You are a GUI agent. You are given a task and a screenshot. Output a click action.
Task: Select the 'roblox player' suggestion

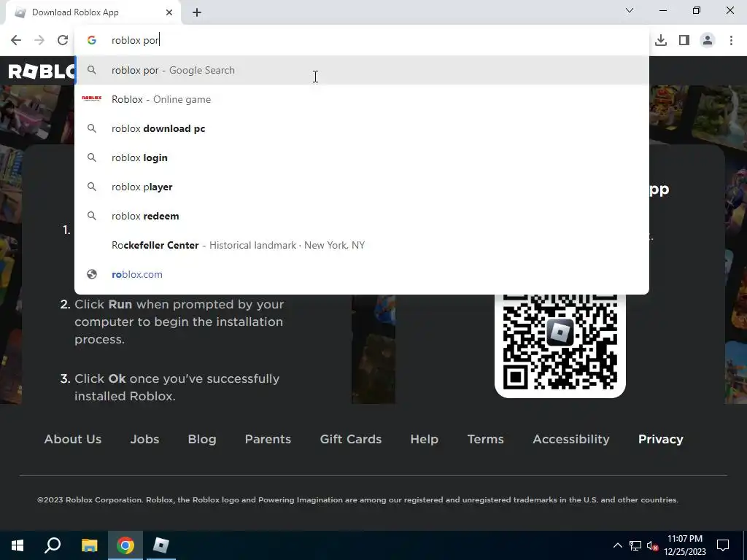tap(362, 187)
